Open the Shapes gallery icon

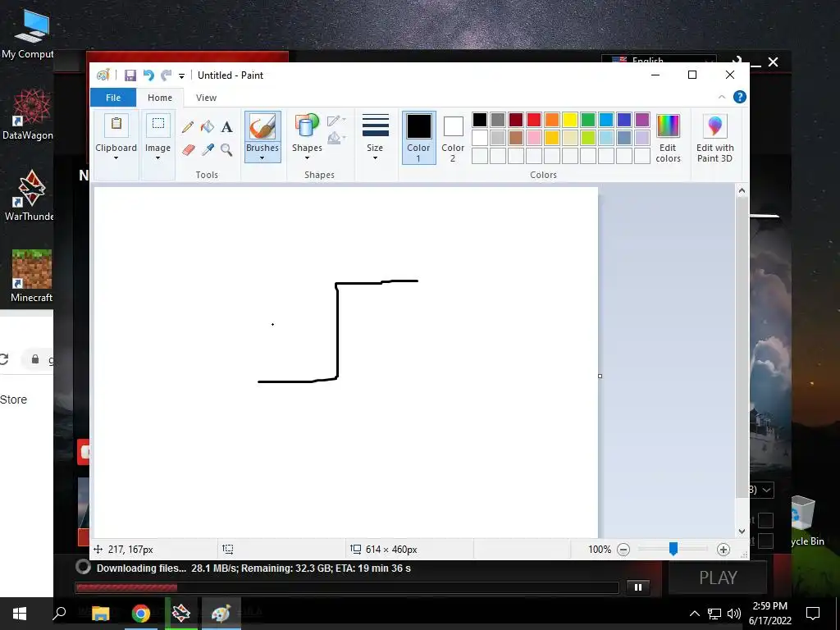[x=307, y=126]
